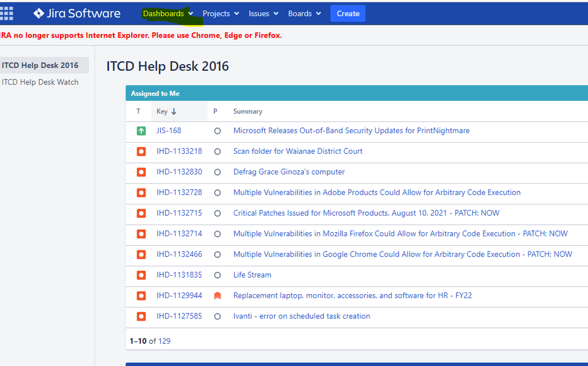
Task: Expand the Projects dropdown chevron
Action: (237, 14)
